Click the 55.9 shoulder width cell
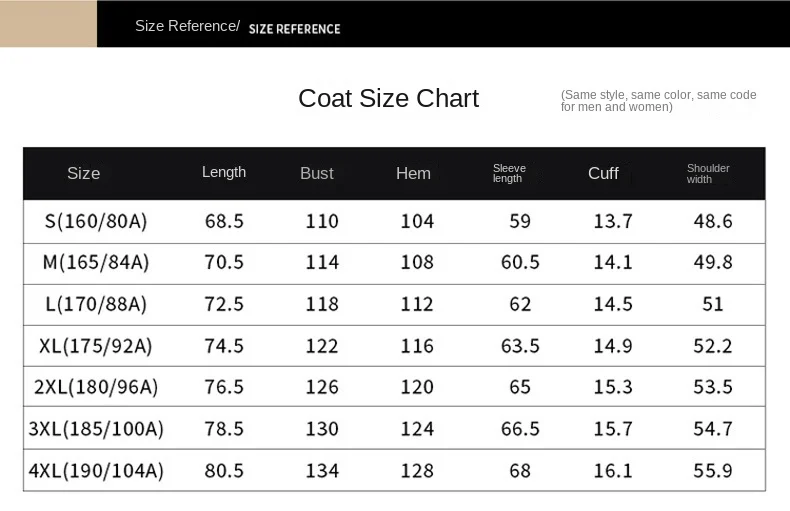This screenshot has height=511, width=790. tap(713, 470)
